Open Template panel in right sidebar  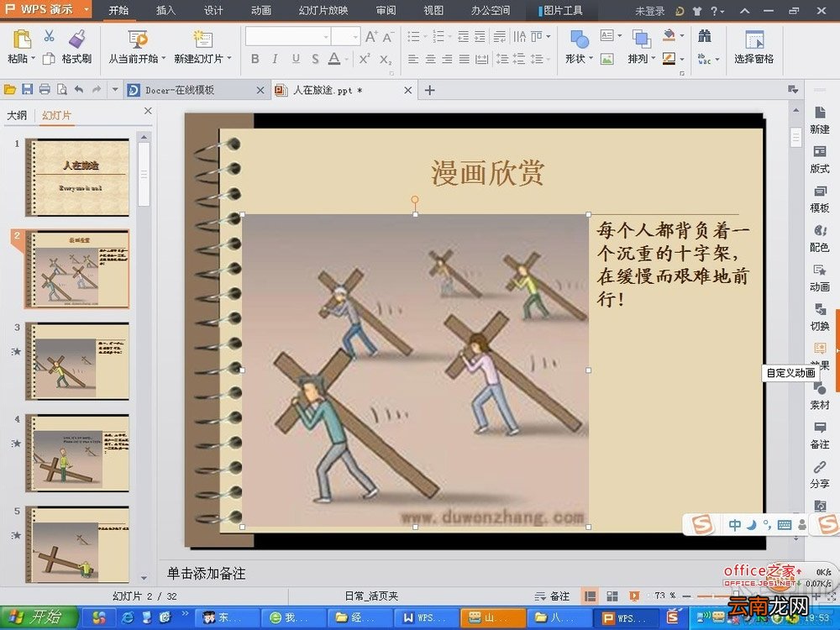coord(819,199)
